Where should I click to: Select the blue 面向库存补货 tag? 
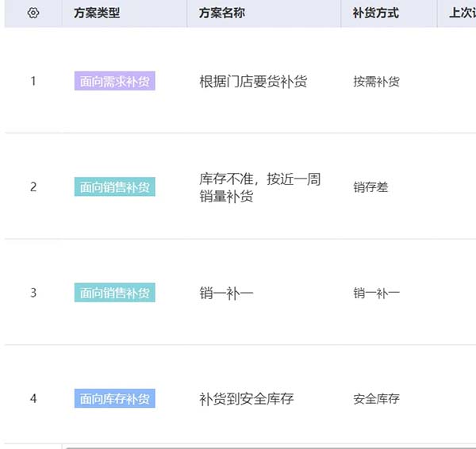click(114, 398)
